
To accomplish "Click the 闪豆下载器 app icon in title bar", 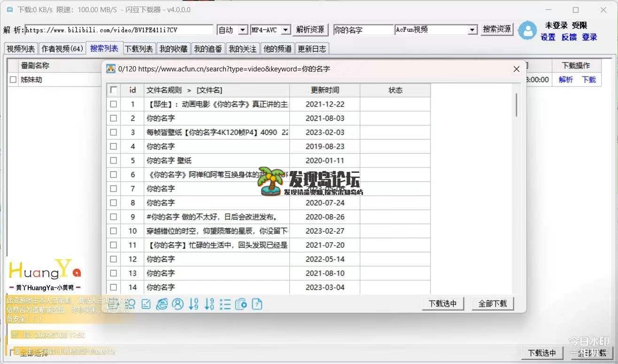I will pos(10,9).
